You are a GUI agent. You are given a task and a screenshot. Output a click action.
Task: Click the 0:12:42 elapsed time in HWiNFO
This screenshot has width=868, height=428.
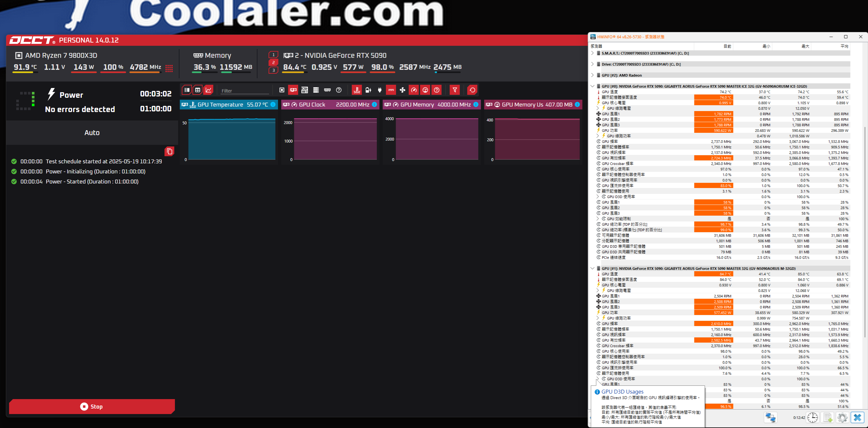[799, 418]
